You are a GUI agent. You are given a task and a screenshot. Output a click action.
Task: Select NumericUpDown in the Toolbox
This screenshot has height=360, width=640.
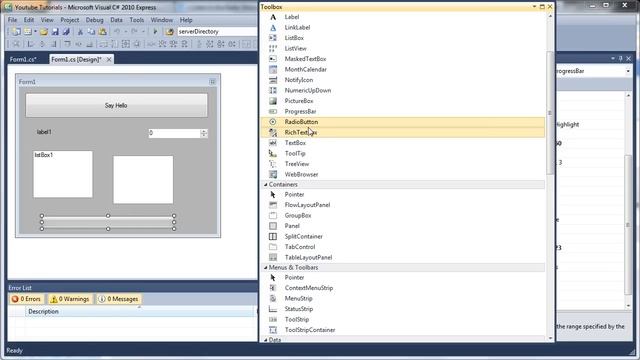(x=308, y=90)
